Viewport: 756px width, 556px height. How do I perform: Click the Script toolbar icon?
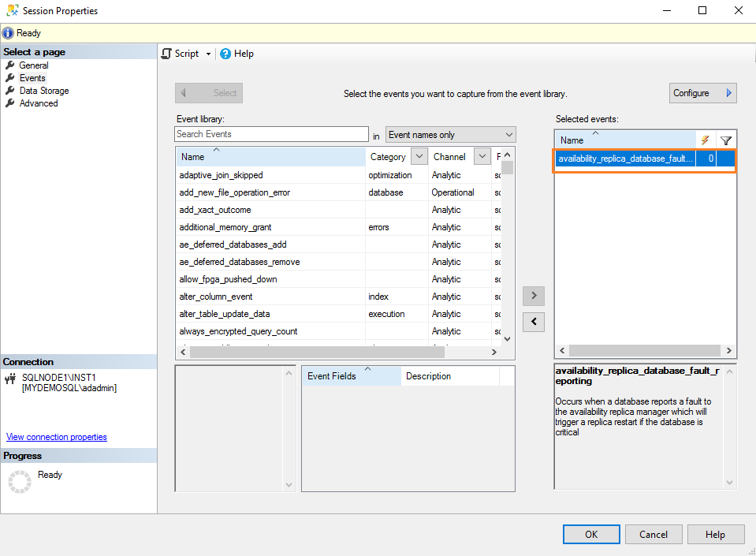pos(166,54)
